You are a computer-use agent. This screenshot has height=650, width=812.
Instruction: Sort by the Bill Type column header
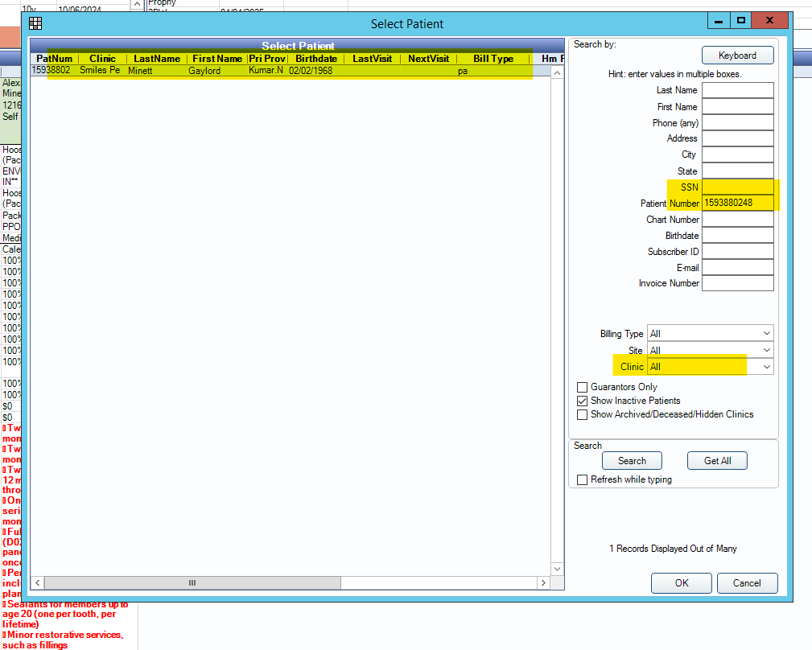coord(493,59)
